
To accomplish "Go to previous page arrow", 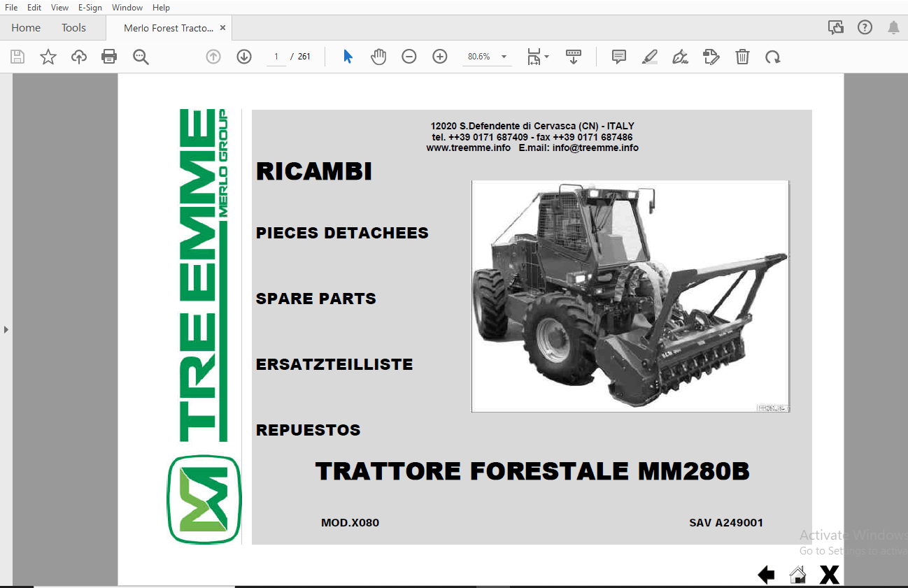I will click(213, 57).
